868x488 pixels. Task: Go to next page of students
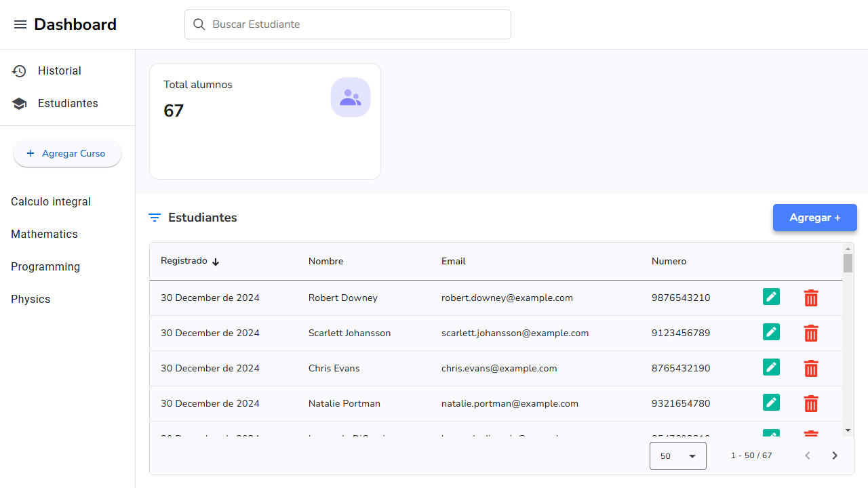tap(835, 455)
